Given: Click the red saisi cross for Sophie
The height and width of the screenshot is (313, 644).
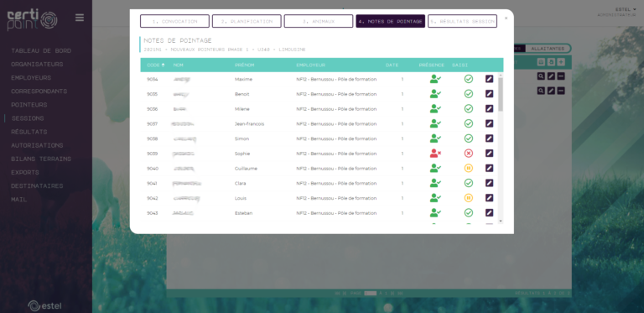Looking at the screenshot, I should tap(469, 154).
